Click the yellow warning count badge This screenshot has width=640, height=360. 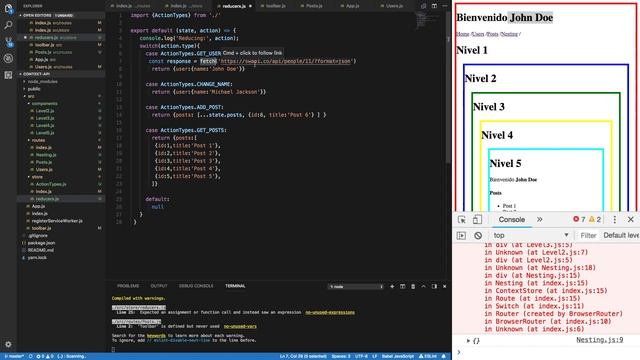595,220
